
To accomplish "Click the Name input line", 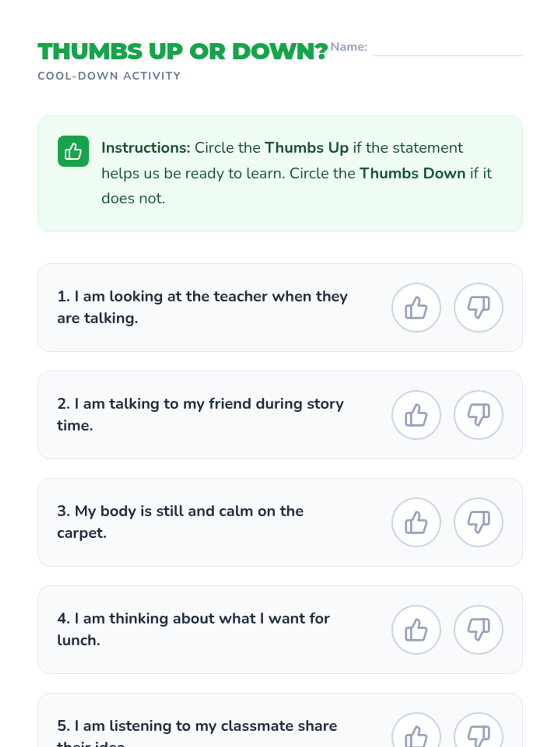I will [448, 50].
